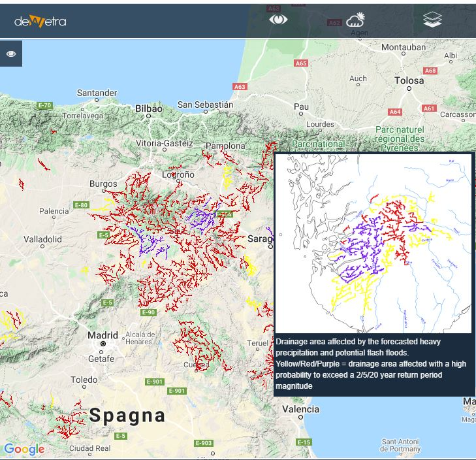Click the E-903 road shield
The image size is (476, 460).
click(204, 443)
